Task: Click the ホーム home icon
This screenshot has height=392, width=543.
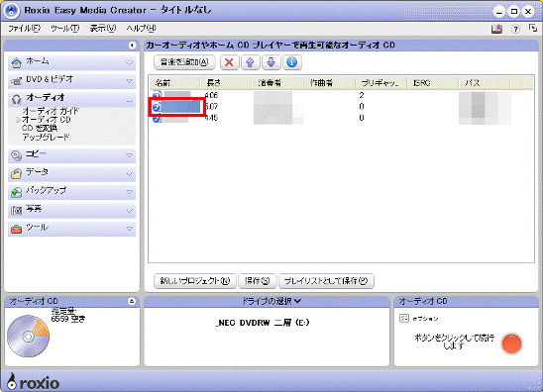Action: click(x=16, y=63)
